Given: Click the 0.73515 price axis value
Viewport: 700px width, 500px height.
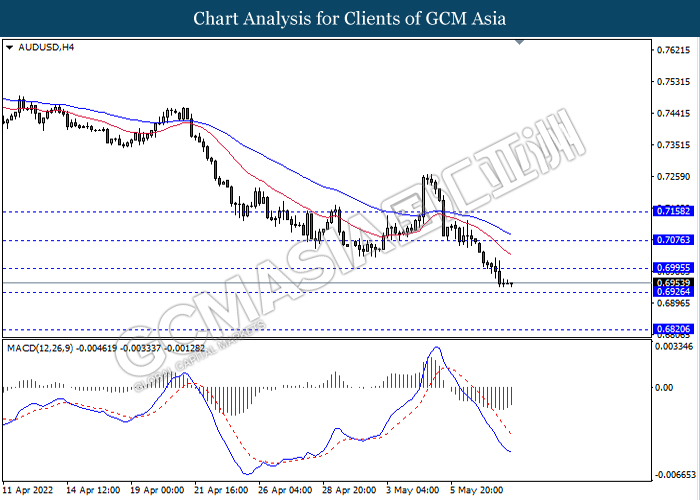Looking at the screenshot, I should (x=673, y=145).
